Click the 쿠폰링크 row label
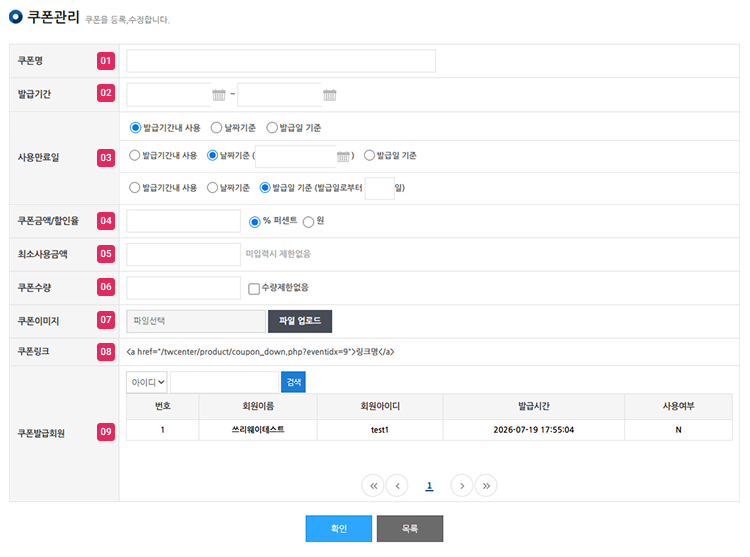This screenshot has width=750, height=557. coord(33,351)
